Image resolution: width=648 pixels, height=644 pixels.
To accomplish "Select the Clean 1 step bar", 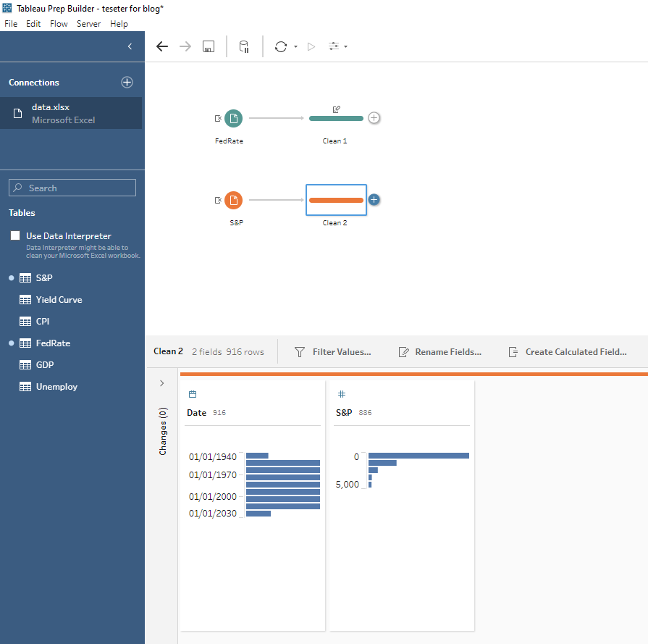I will 336,118.
